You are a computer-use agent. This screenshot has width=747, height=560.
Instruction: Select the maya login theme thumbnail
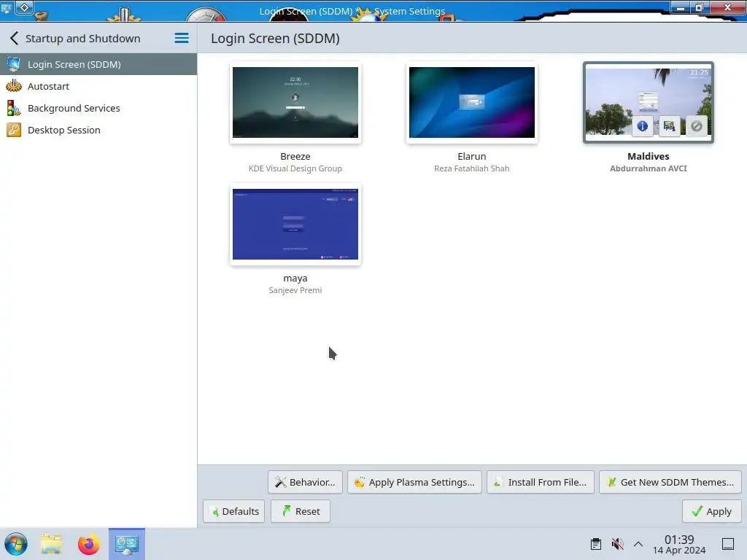(295, 225)
